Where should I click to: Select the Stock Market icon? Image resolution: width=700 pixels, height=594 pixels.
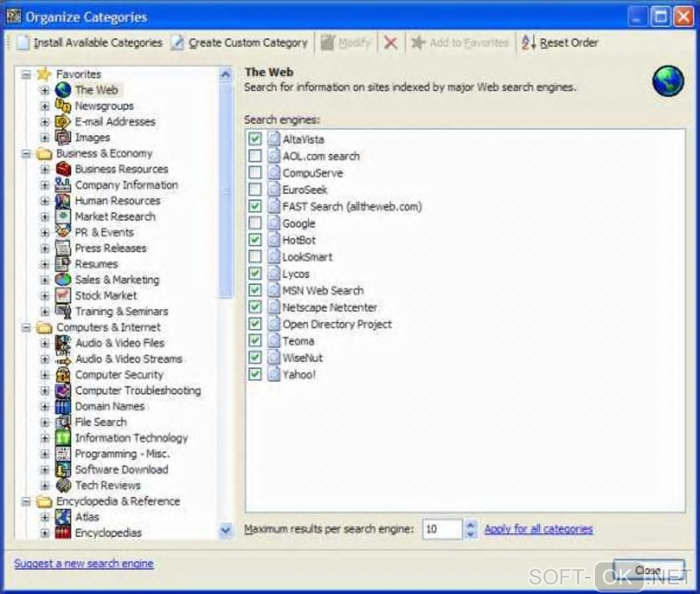coord(63,296)
